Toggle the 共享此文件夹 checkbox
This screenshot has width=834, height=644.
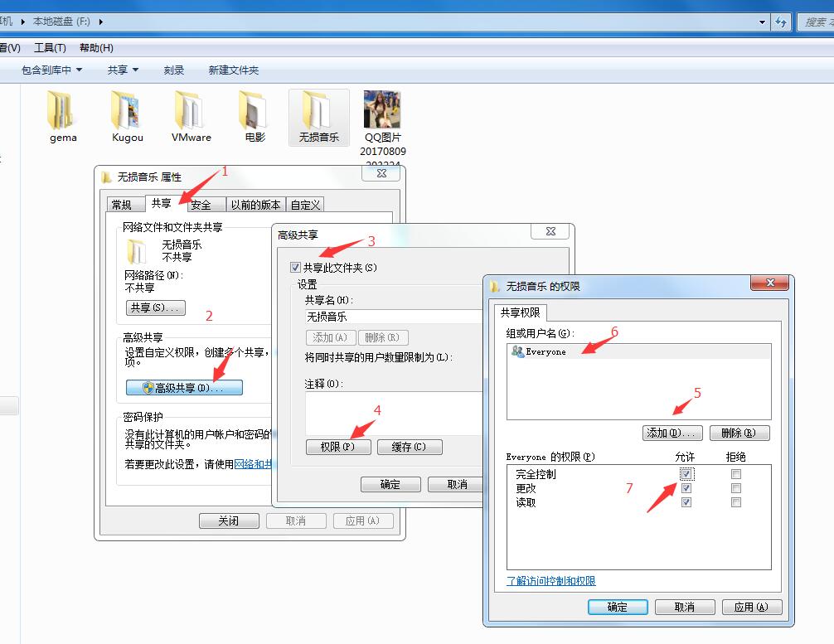(x=295, y=267)
